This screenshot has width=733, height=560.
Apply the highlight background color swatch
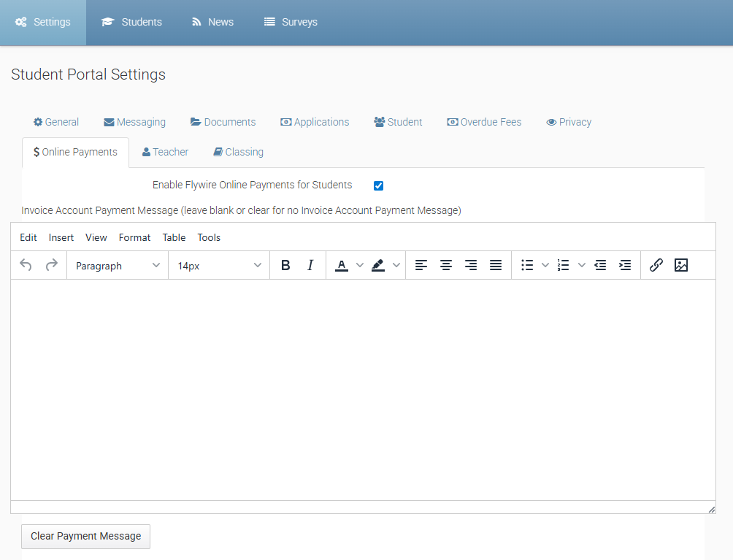378,266
